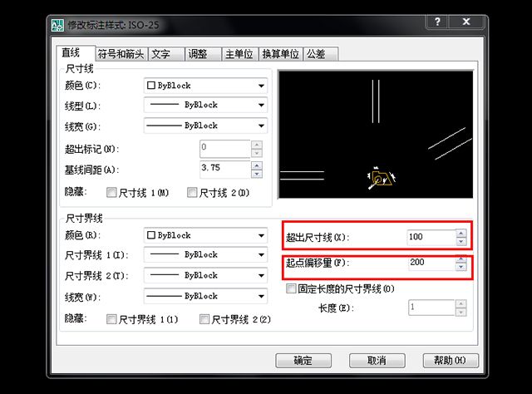Click the ByBlock color swatch for 尺寸界线
This screenshot has height=394, width=532.
151,235
